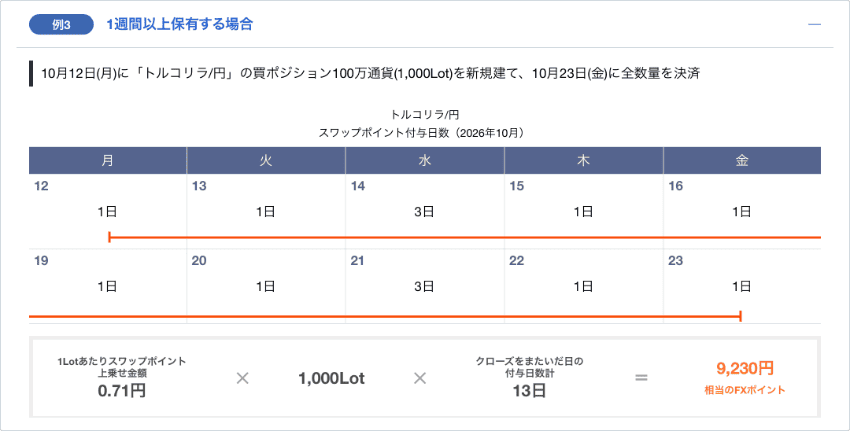850x431 pixels.
Task: Click the orange end marker under date 23
Action: pos(740,316)
